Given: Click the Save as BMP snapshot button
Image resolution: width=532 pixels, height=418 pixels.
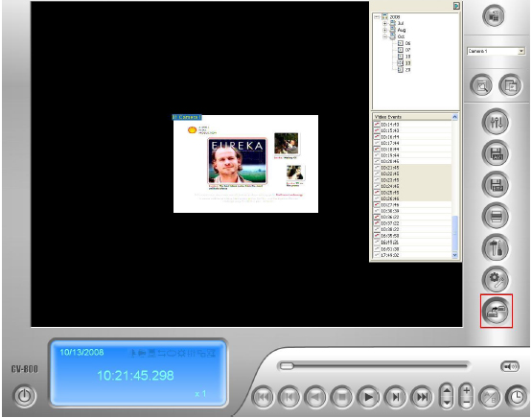Looking at the screenshot, I should (496, 185).
